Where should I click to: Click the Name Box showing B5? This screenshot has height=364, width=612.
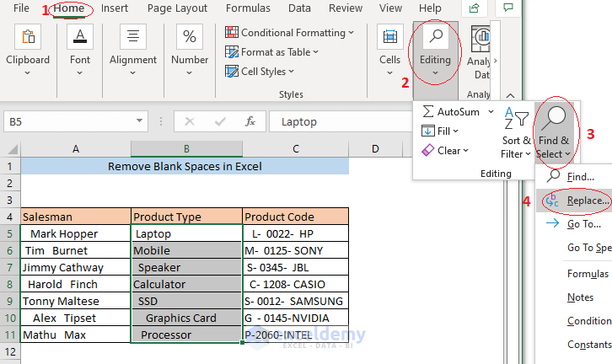coord(51,121)
